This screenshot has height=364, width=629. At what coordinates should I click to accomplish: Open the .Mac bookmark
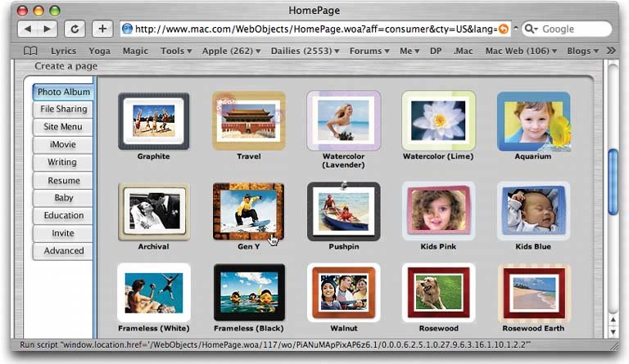[x=463, y=51]
